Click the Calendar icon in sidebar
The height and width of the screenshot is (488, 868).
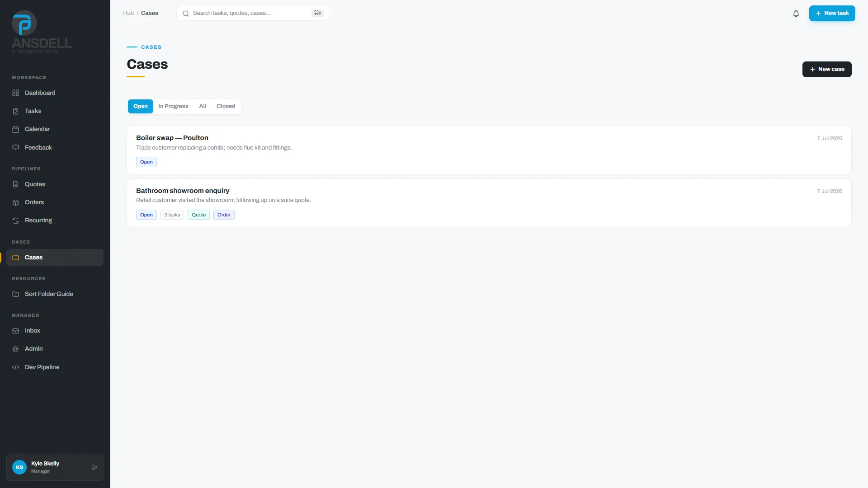(15, 129)
